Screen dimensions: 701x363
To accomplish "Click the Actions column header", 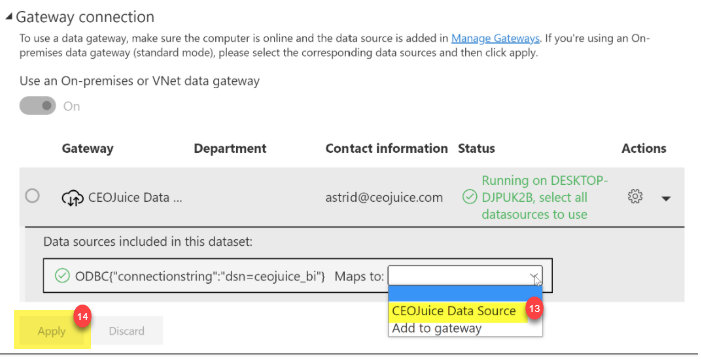I will pos(644,148).
